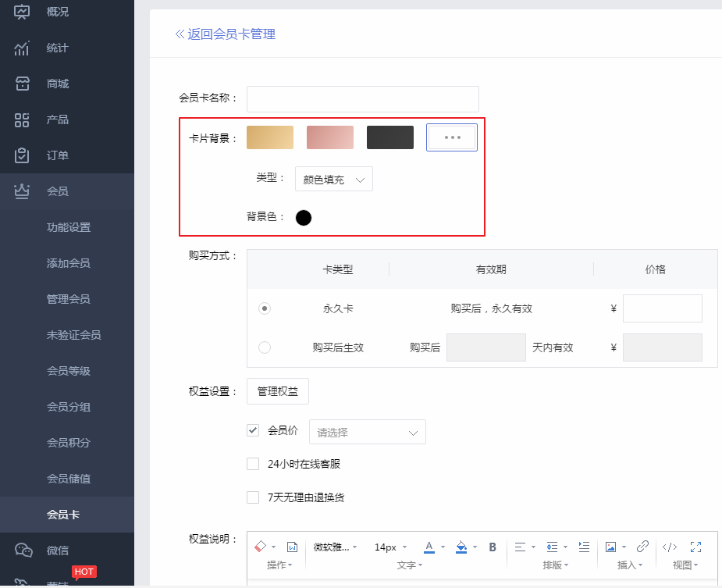The height and width of the screenshot is (588, 722).
Task: Click the font color A icon
Action: pos(429,547)
